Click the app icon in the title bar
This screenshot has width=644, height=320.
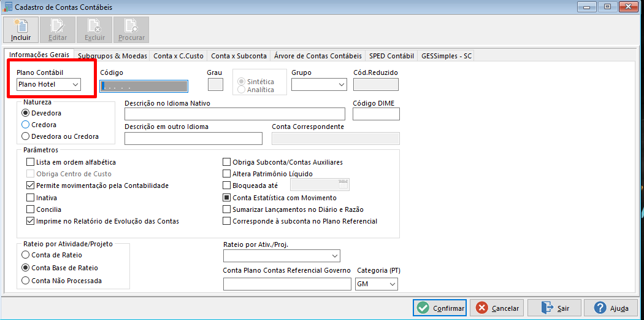tap(8, 7)
